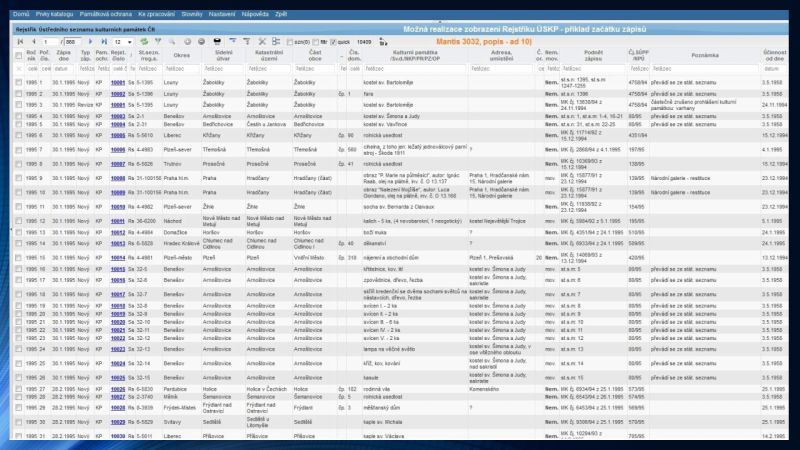
Task: Click the grey filter-clear icon
Action: pyautogui.click(x=247, y=42)
